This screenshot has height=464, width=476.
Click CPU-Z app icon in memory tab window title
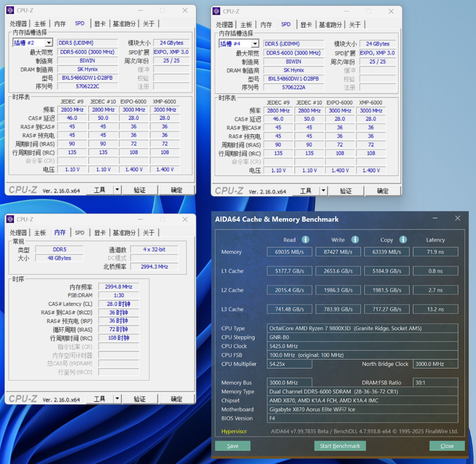tap(10, 219)
